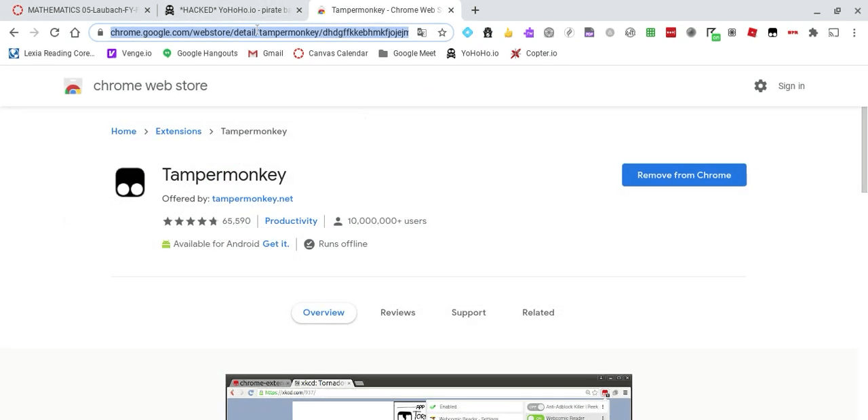Click the red dots extension icon

[671, 33]
